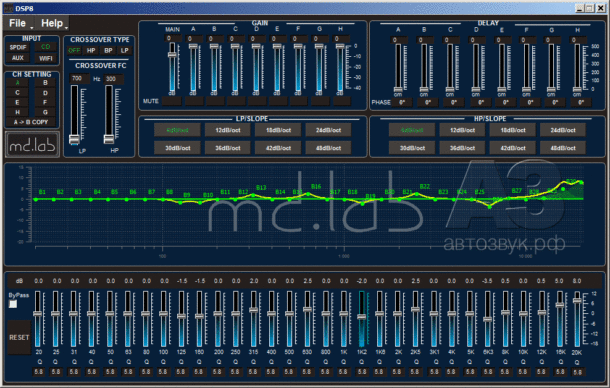Select 6dB/oct LP slope

[177, 130]
